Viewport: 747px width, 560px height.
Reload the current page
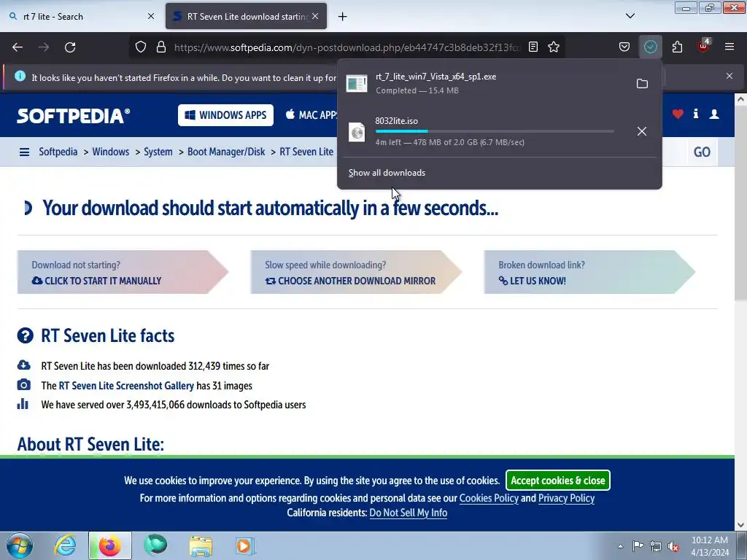[70, 47]
